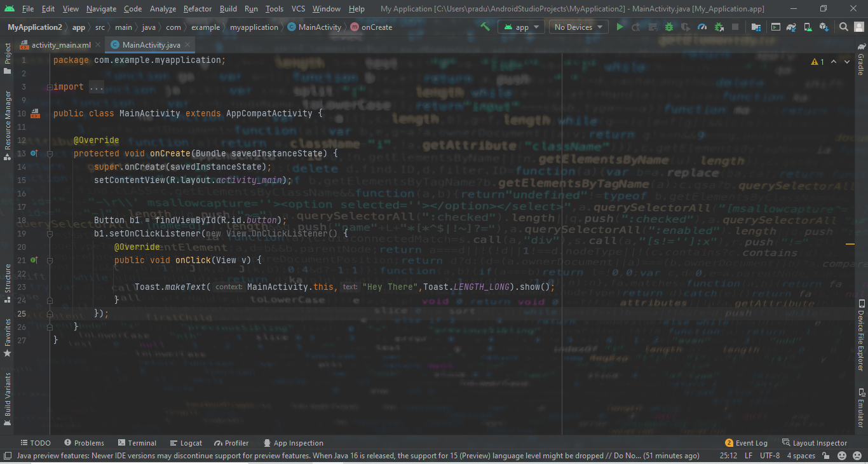Open the Profile app gauge icon
This screenshot has height=464, width=868.
click(x=702, y=27)
